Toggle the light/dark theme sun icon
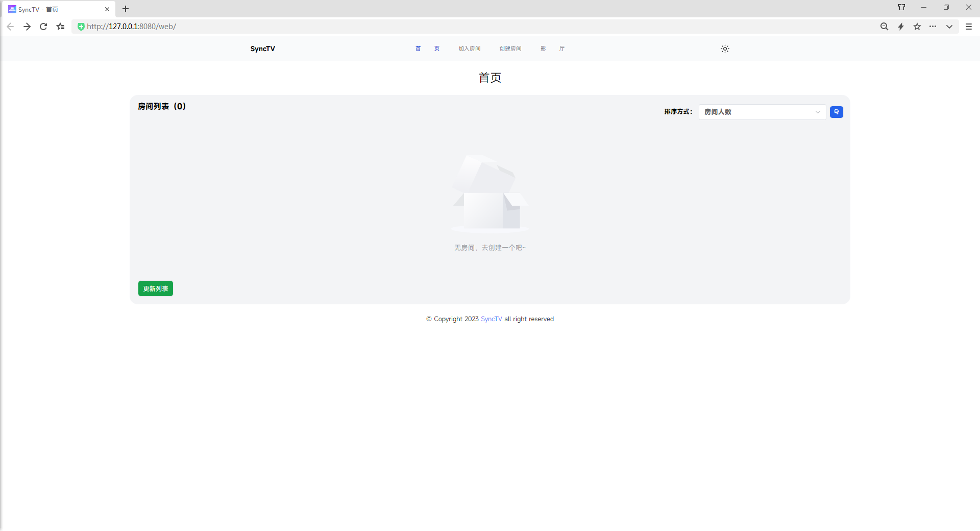Screen dimensions: 980x531 (725, 49)
